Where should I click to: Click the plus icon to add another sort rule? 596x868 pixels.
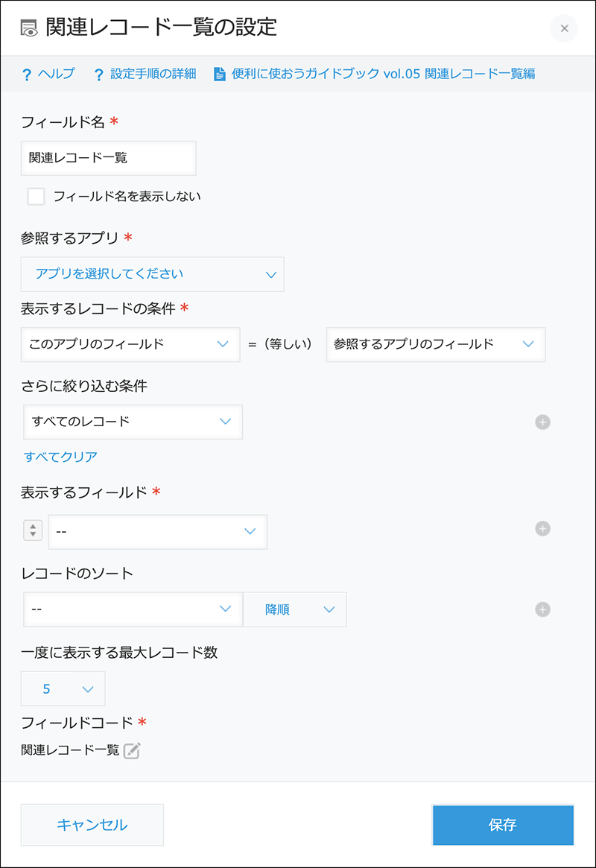click(x=543, y=609)
